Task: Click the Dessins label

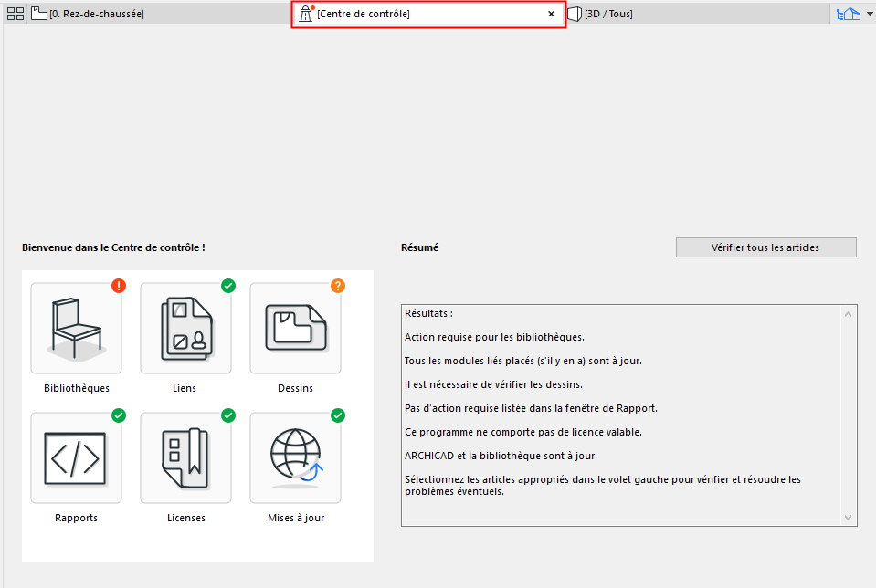Action: [x=295, y=388]
